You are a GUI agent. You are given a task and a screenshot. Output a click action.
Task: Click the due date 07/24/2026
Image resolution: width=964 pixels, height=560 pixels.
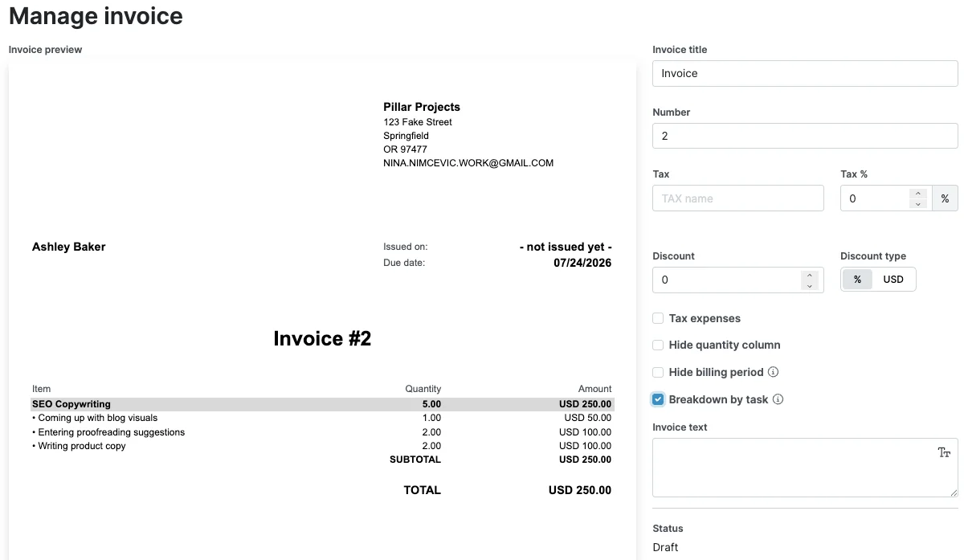(x=582, y=263)
